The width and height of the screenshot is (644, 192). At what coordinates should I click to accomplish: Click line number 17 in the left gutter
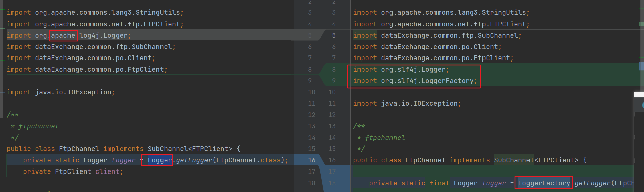tap(312, 171)
